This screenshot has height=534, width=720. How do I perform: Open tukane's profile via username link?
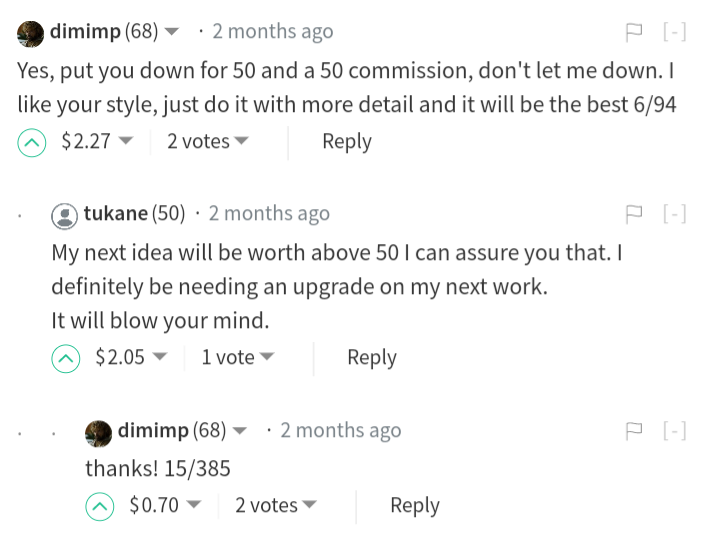[116, 213]
